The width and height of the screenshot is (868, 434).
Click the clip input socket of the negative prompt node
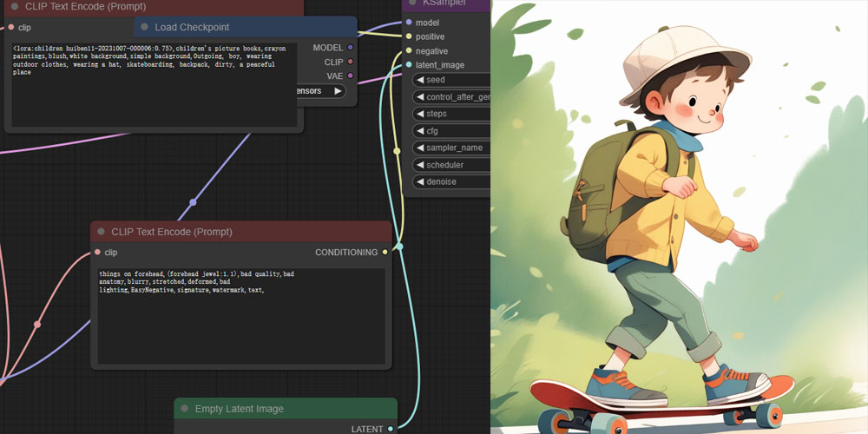[97, 253]
